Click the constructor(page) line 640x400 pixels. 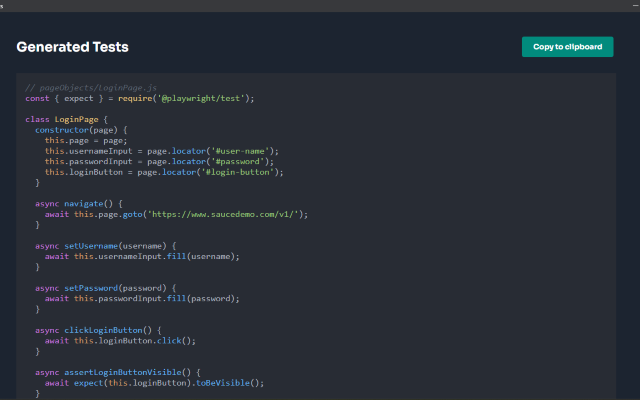tap(82, 130)
